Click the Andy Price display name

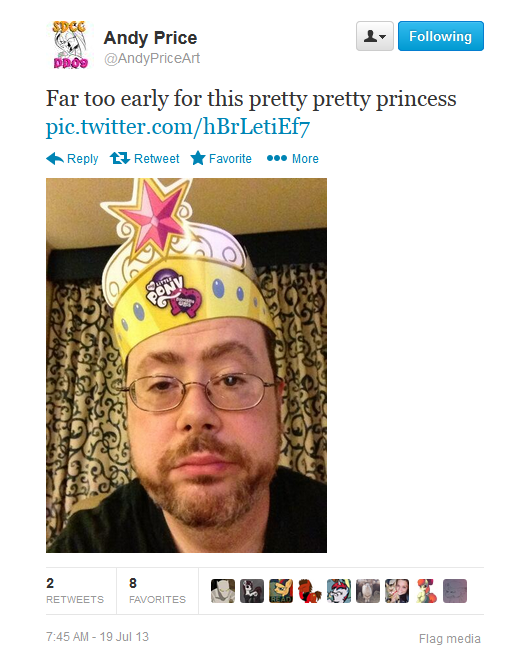pos(150,38)
